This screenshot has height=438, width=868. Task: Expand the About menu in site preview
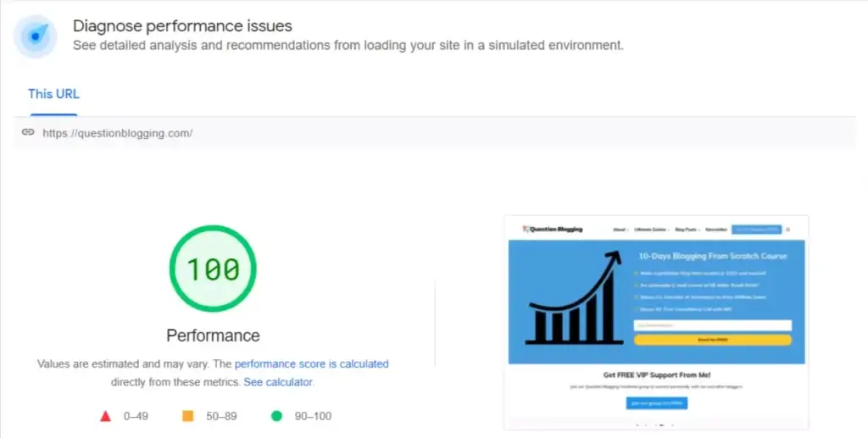pyautogui.click(x=620, y=229)
